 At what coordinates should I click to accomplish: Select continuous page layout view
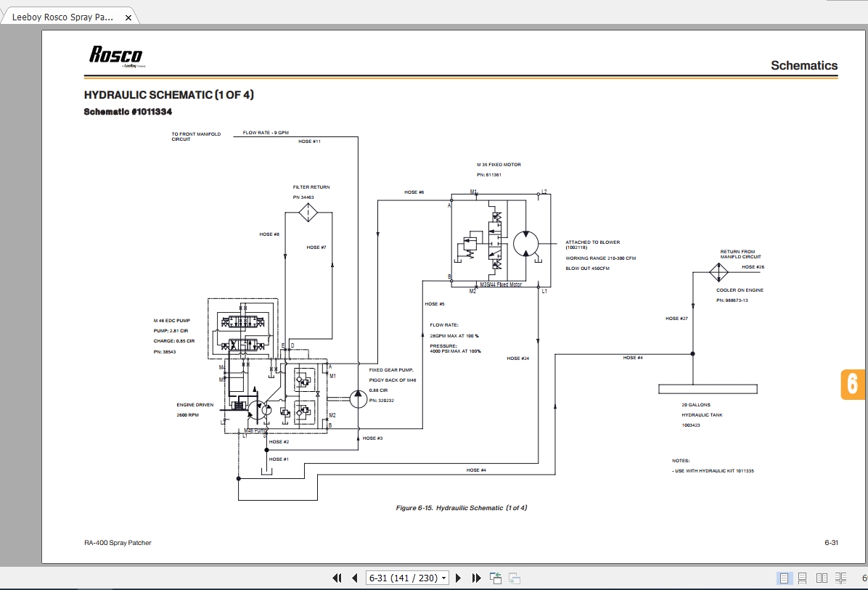[x=802, y=578]
